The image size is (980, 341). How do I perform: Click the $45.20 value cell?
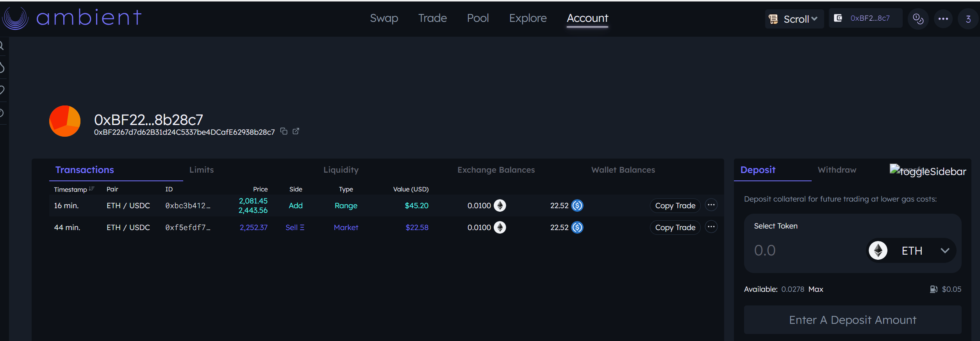[x=416, y=205]
